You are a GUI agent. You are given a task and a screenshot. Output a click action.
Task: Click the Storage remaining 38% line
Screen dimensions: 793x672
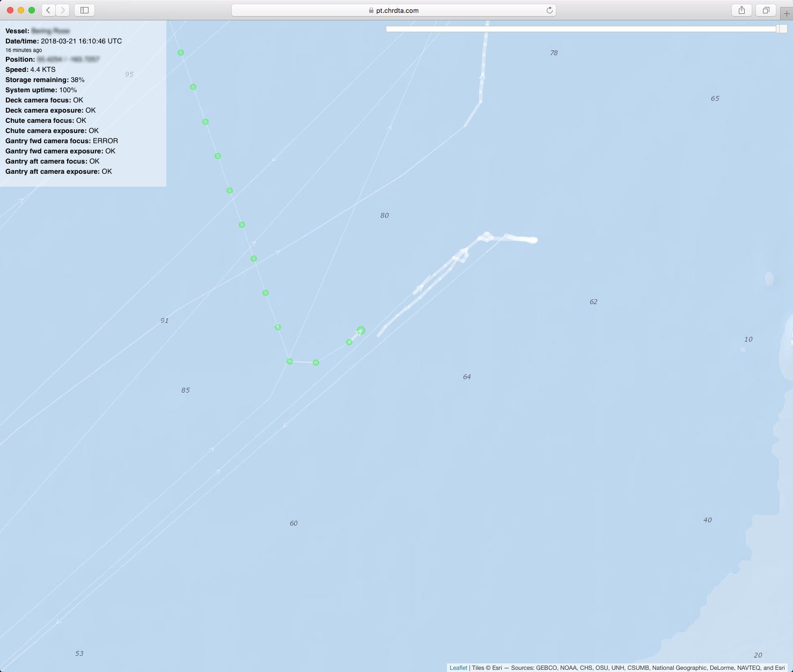tap(45, 80)
